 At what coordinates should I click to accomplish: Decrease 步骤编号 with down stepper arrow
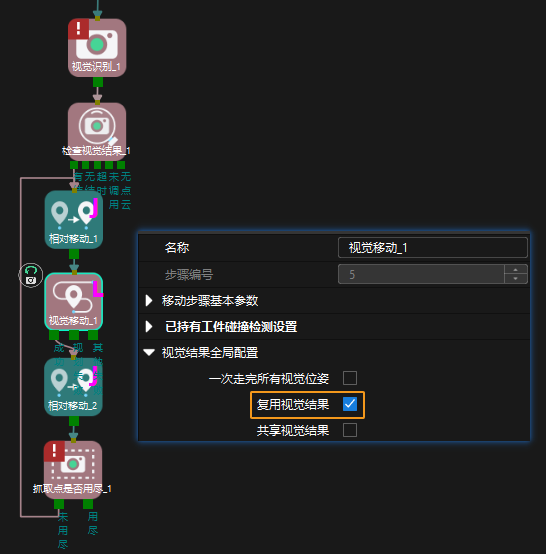pos(516,279)
